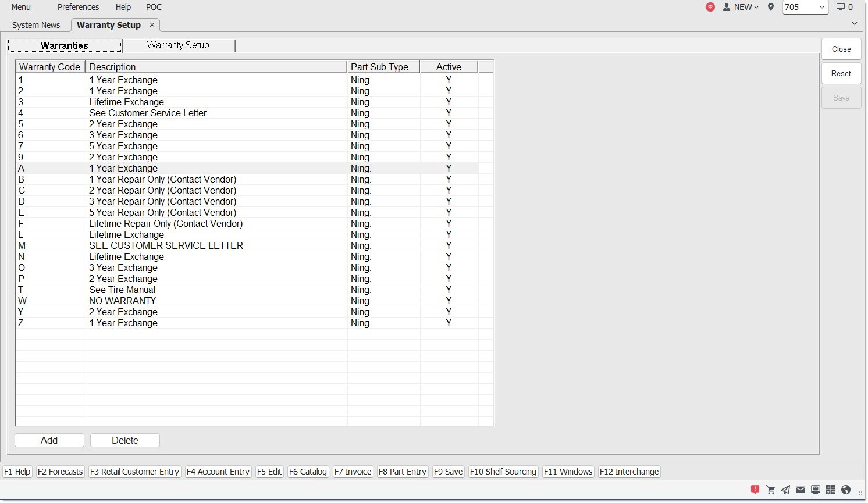Screen dimensions: 868x503
Task: Click the red Wi-Fi connection status icon
Action: click(710, 7)
